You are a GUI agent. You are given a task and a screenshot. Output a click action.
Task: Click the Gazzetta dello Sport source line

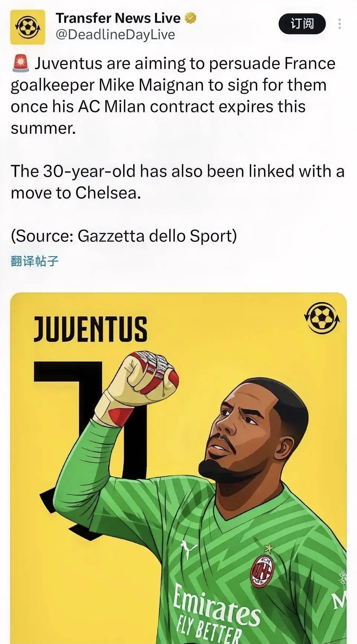(124, 236)
